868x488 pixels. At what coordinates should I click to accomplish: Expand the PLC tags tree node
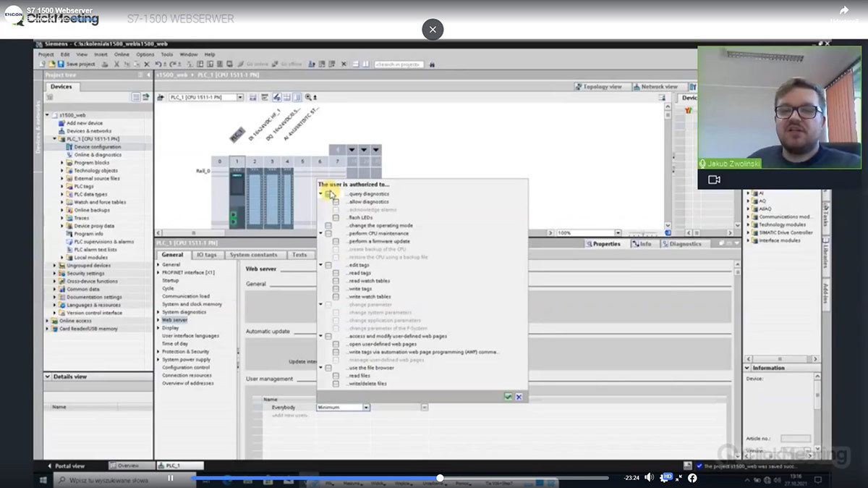pyautogui.click(x=62, y=186)
